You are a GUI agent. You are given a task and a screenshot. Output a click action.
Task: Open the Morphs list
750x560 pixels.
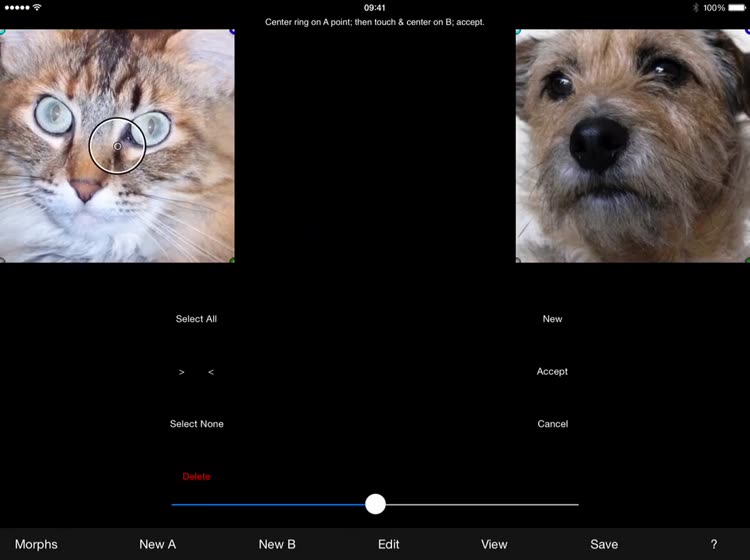tap(36, 544)
